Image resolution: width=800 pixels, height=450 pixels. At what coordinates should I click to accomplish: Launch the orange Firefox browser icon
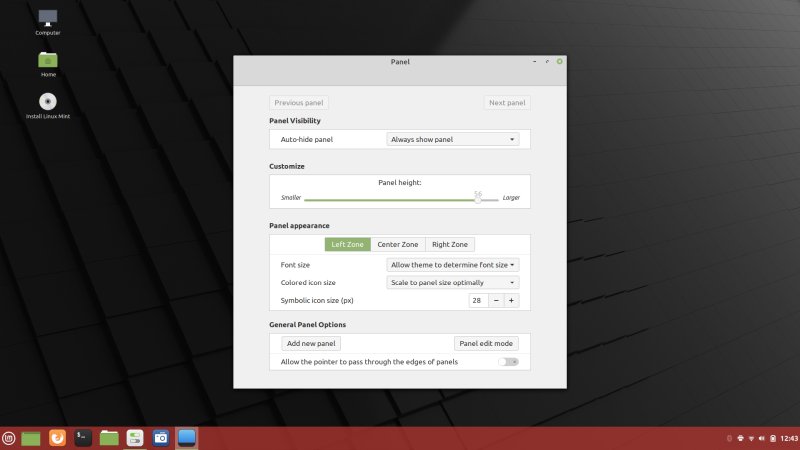pyautogui.click(x=57, y=438)
